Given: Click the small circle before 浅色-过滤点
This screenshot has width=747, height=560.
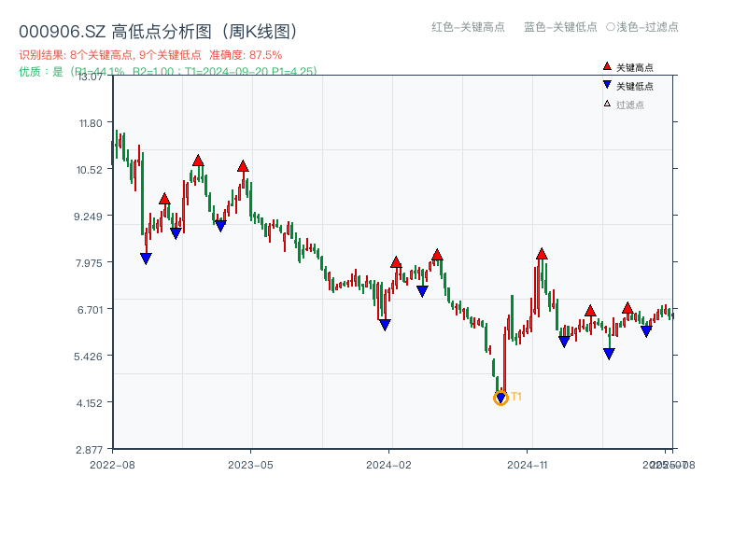Looking at the screenshot, I should pos(610,27).
